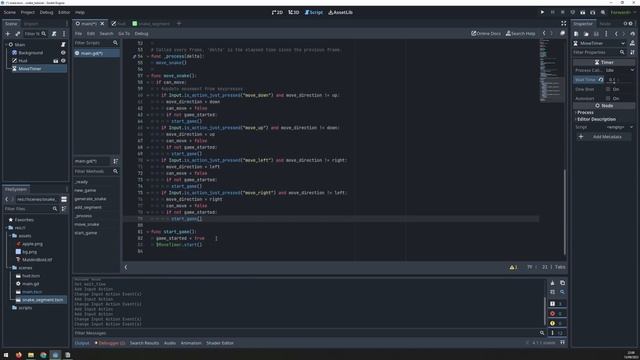640x360 pixels.
Task: Revert Wait Time to default
Action: pyautogui.click(x=601, y=80)
